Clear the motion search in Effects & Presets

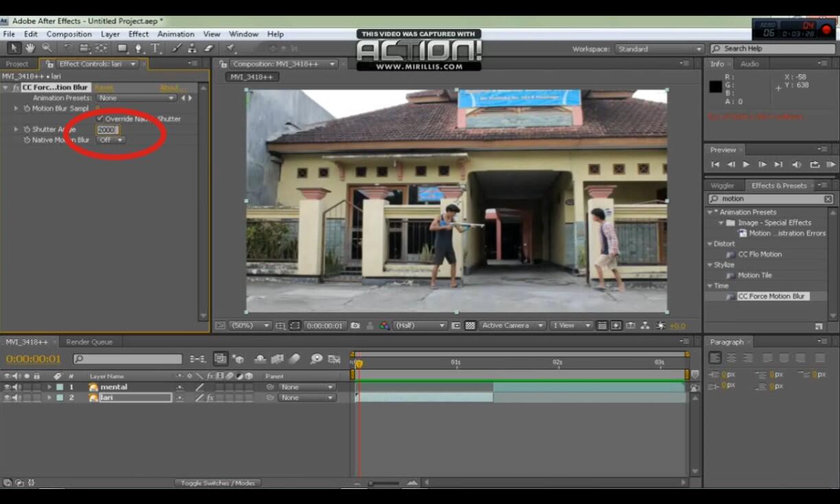coord(828,199)
